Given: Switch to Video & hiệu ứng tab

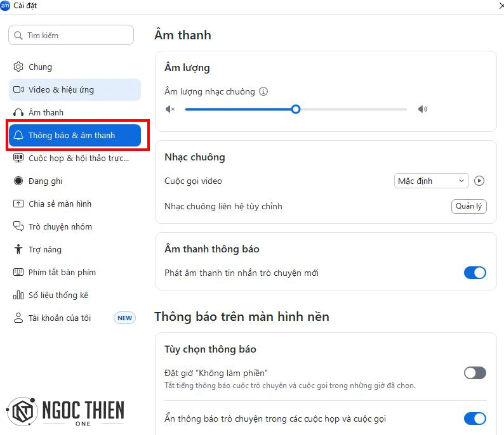Looking at the screenshot, I should click(74, 89).
